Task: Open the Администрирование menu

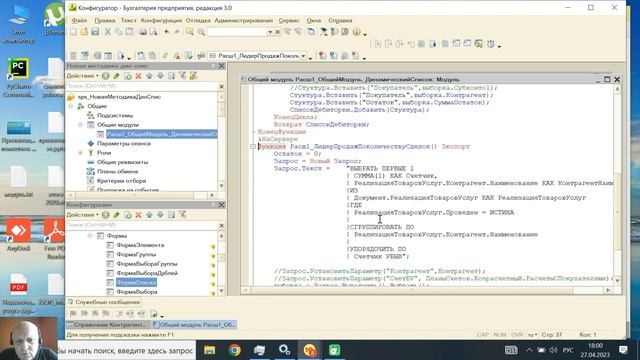Action: pos(244,20)
